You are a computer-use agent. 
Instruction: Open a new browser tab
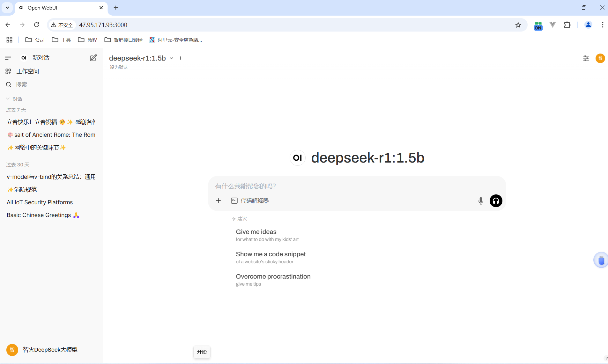click(x=116, y=8)
